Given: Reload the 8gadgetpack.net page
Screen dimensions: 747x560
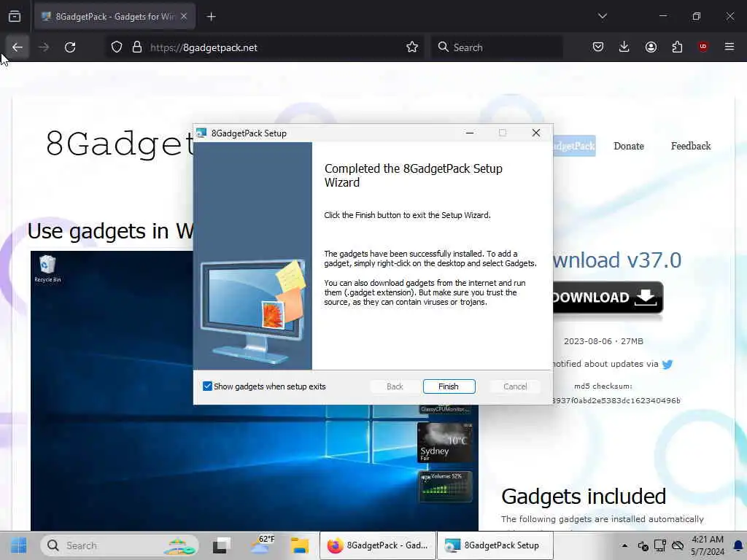Looking at the screenshot, I should click(70, 47).
